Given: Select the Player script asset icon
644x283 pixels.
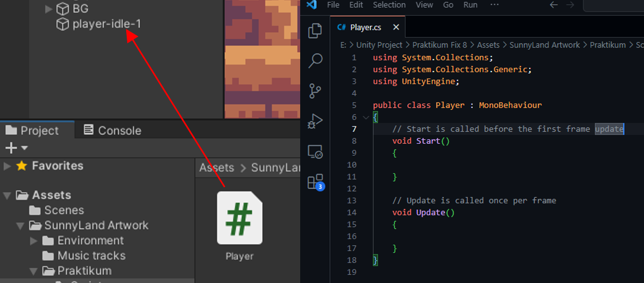Looking at the screenshot, I should coord(239,218).
